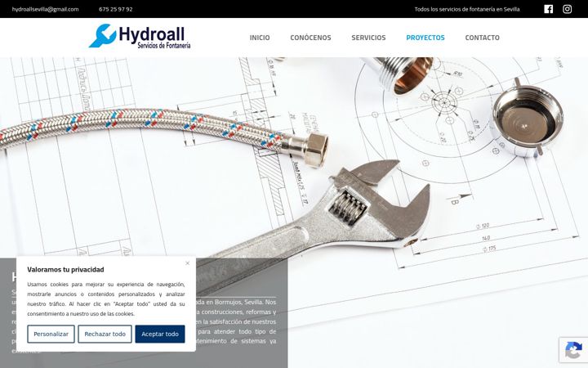588x368 pixels.
Task: Open the Facebook icon link
Action: pos(548,9)
